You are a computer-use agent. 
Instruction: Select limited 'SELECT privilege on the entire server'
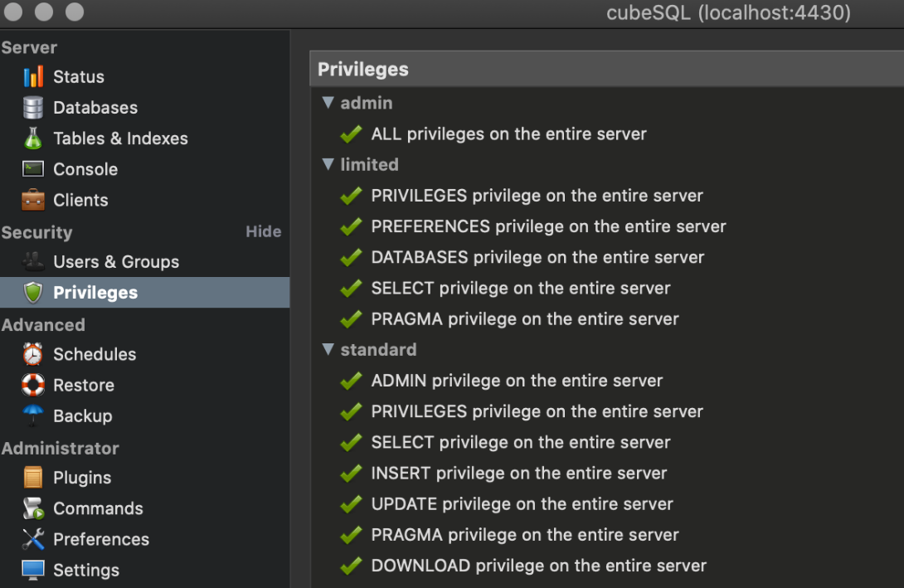(521, 289)
